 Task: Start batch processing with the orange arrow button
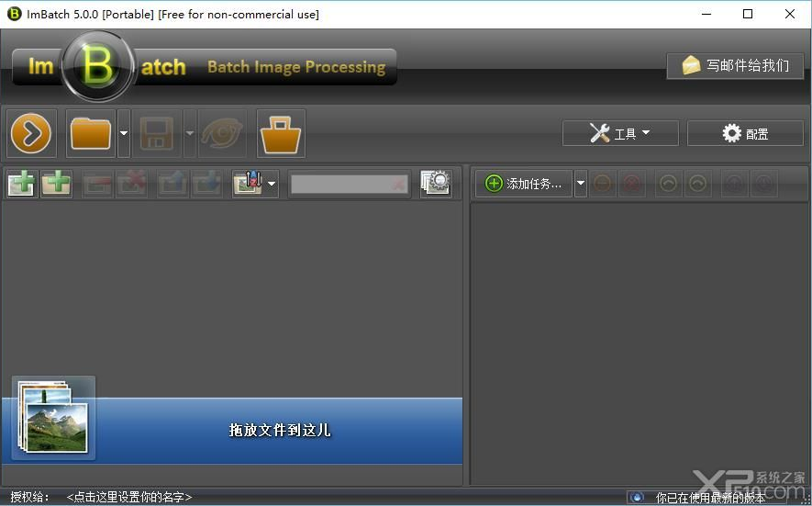31,134
